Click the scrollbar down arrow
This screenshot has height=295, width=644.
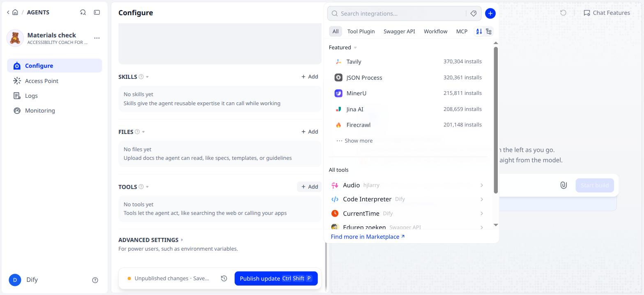coord(496,225)
